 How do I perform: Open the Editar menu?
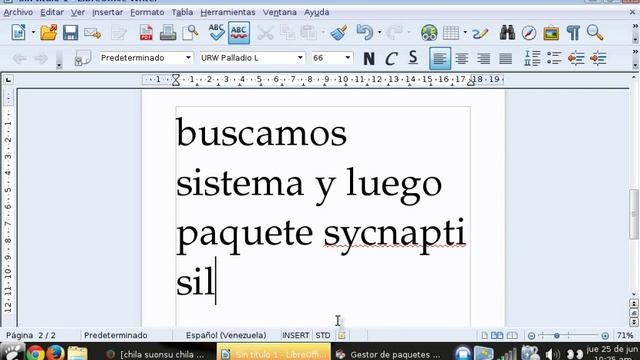[x=52, y=12]
